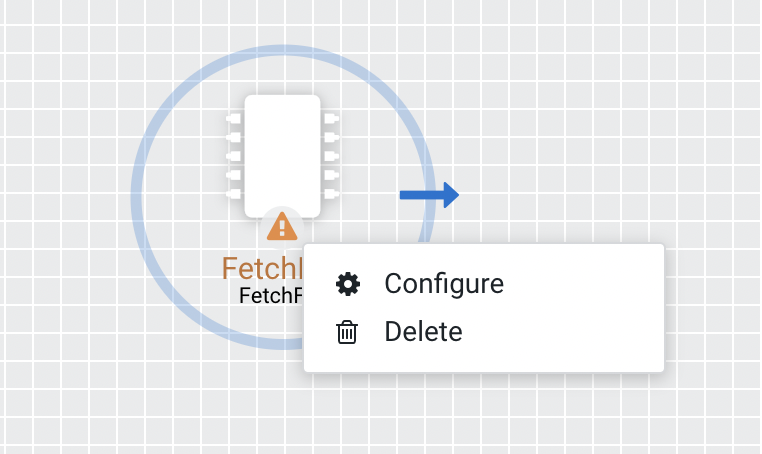Click the orange warning triangle icon

point(282,226)
